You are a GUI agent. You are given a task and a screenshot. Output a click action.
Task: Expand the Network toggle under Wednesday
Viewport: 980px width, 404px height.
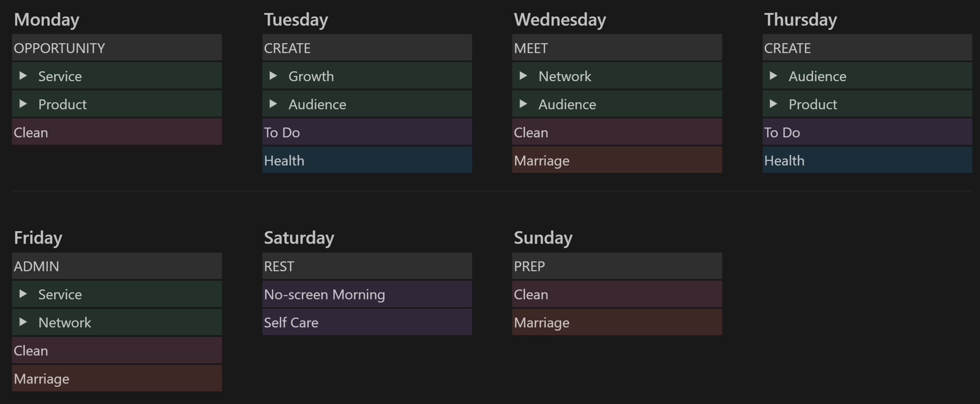click(x=523, y=76)
